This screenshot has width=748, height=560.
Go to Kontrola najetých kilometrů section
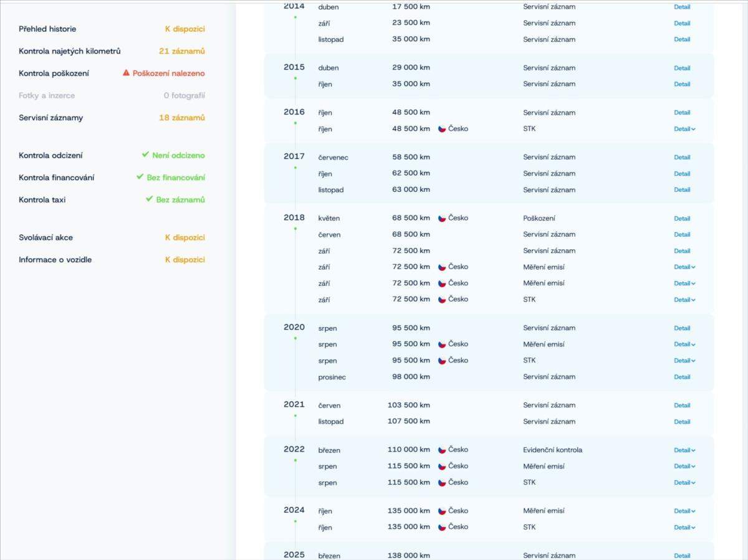[x=69, y=51]
